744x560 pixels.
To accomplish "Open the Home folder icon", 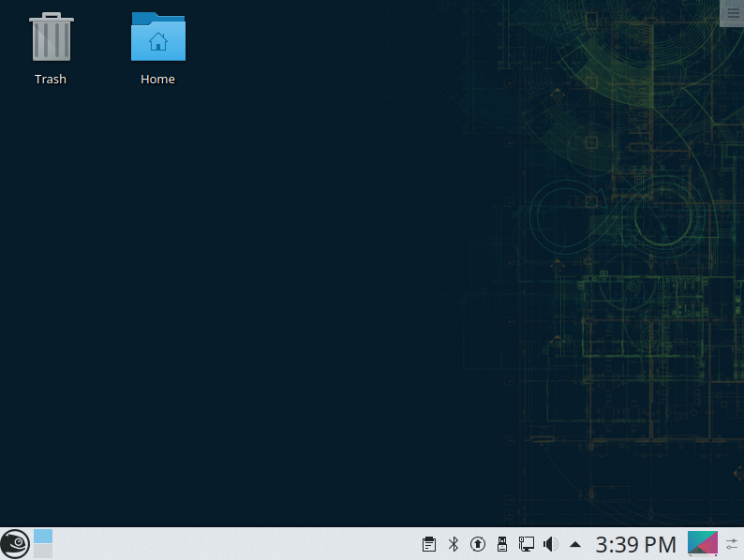I will [x=157, y=37].
